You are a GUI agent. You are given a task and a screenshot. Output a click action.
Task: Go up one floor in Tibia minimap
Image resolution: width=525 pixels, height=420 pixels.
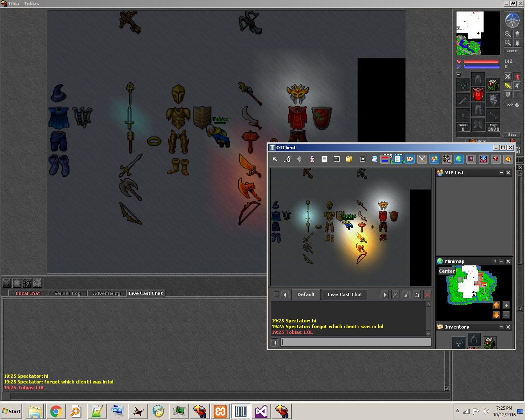tap(517, 34)
